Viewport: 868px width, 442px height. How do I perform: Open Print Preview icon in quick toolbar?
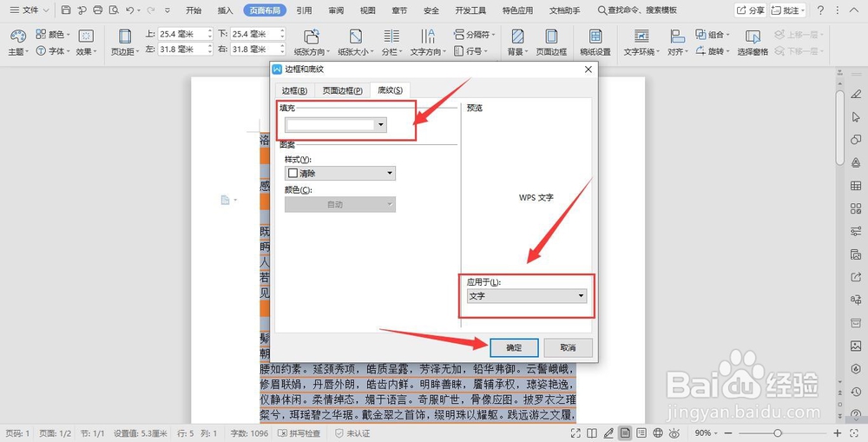(114, 10)
